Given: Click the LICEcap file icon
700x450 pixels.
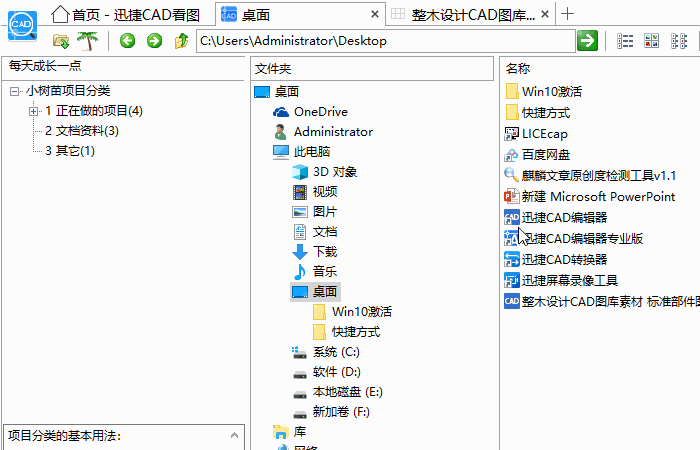Looking at the screenshot, I should coord(512,133).
